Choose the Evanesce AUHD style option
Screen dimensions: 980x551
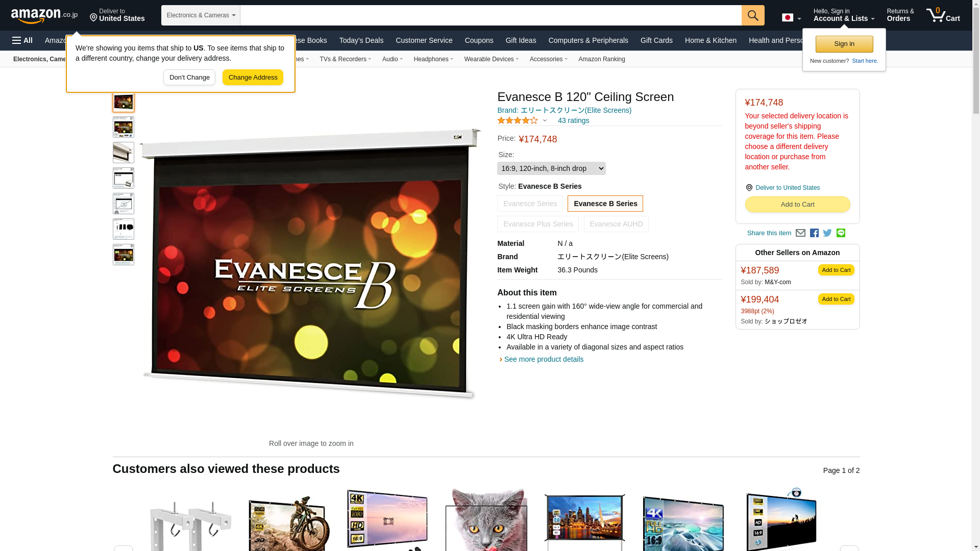(x=616, y=224)
